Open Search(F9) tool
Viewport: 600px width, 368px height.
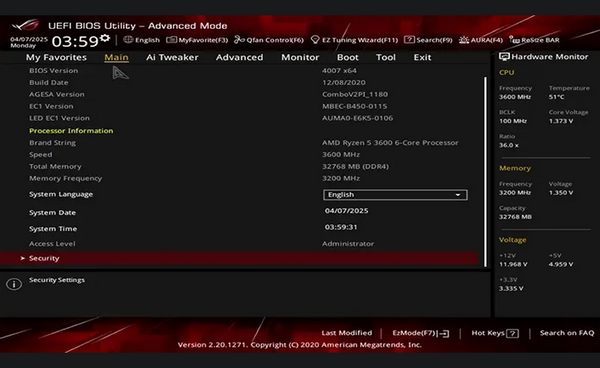coord(428,40)
